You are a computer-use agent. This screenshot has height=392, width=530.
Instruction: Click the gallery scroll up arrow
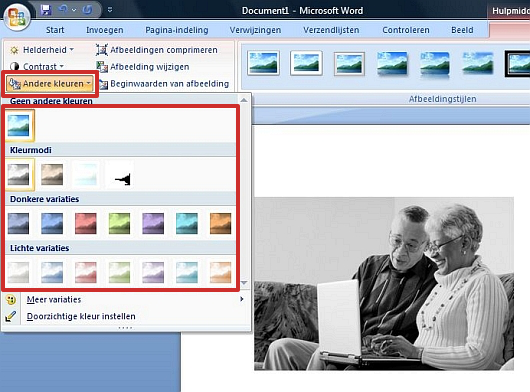click(x=244, y=100)
